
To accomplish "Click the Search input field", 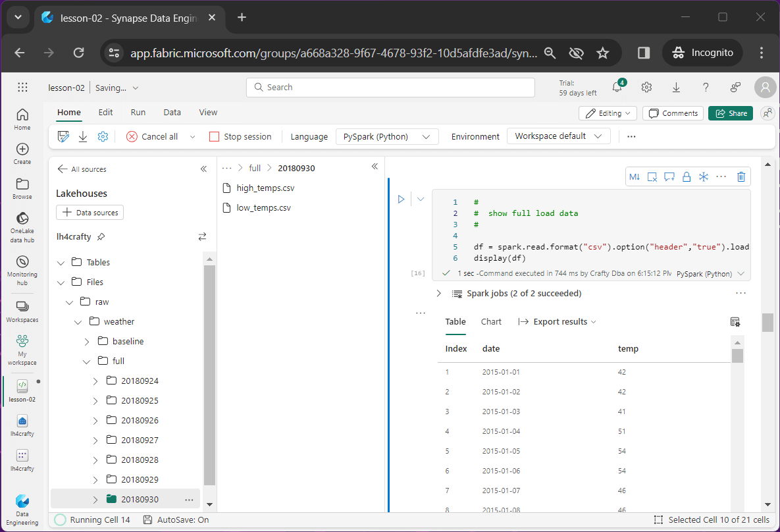I will [x=390, y=88].
